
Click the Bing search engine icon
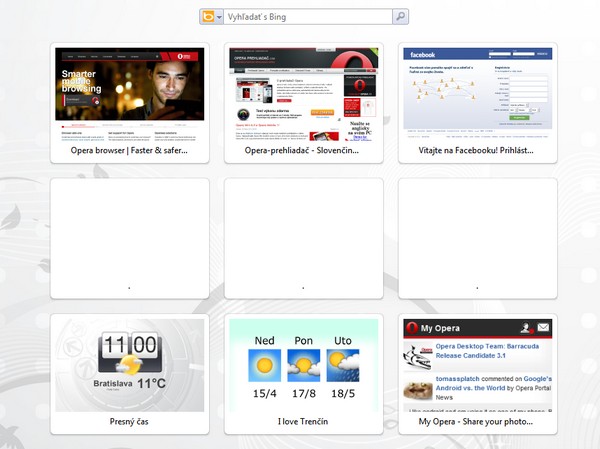pos(208,17)
